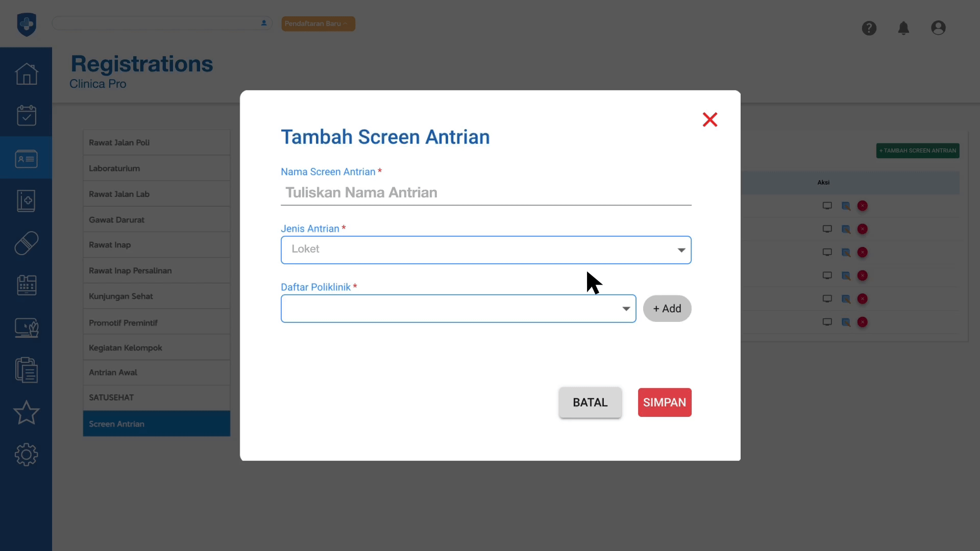The height and width of the screenshot is (551, 980).
Task: Select the Rawat Jalan Poli menu item
Action: point(156,143)
